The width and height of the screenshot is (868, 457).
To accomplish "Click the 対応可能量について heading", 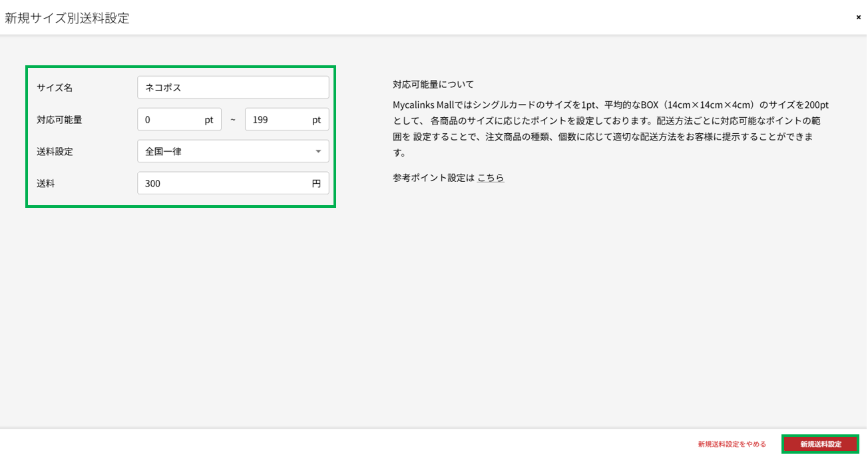I will (x=433, y=85).
